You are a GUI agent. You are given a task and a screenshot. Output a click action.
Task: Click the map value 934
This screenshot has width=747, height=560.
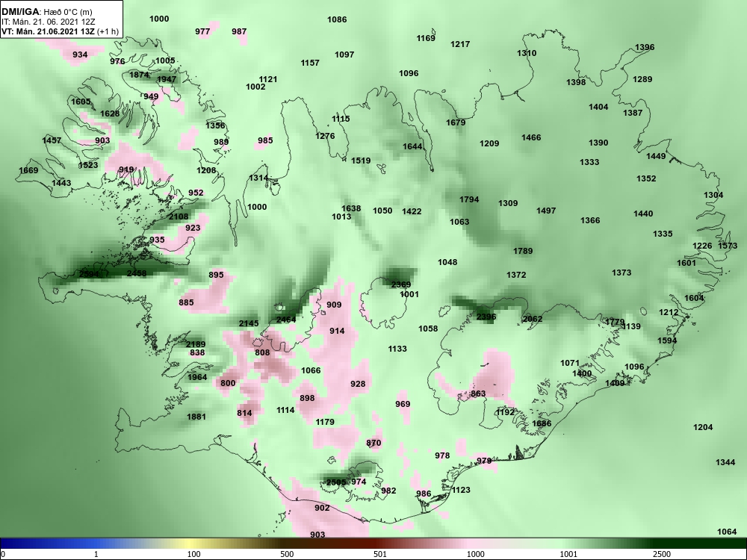(x=80, y=55)
